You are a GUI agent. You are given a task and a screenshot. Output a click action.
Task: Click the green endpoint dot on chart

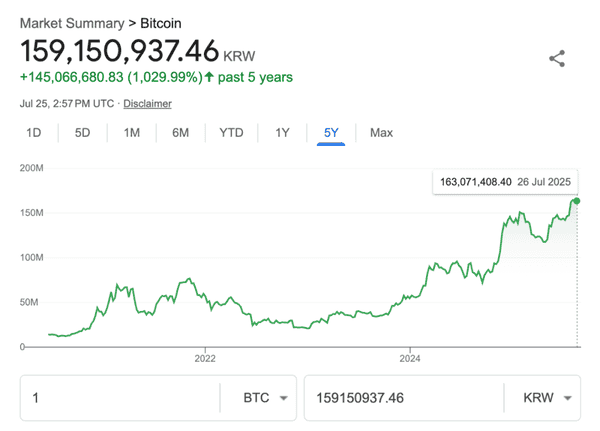(x=576, y=201)
